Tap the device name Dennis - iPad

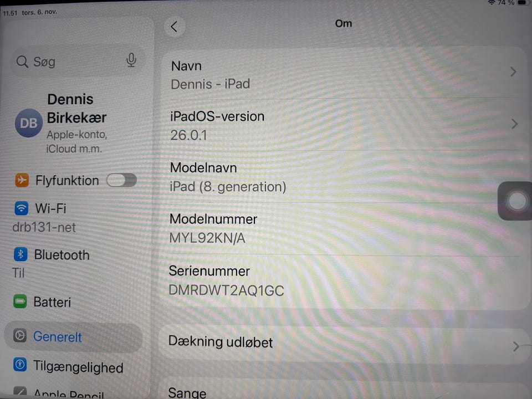[211, 84]
